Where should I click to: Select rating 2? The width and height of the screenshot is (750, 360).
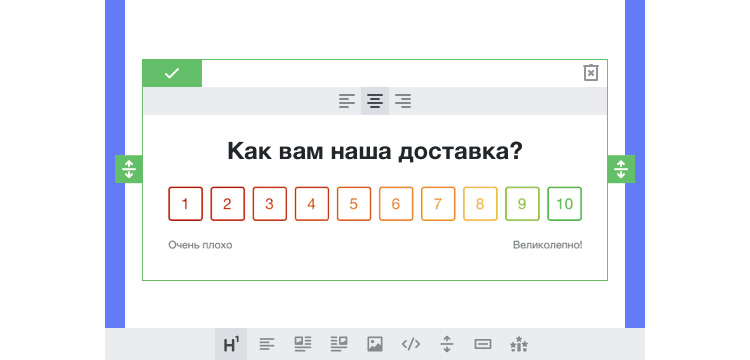pos(228,204)
